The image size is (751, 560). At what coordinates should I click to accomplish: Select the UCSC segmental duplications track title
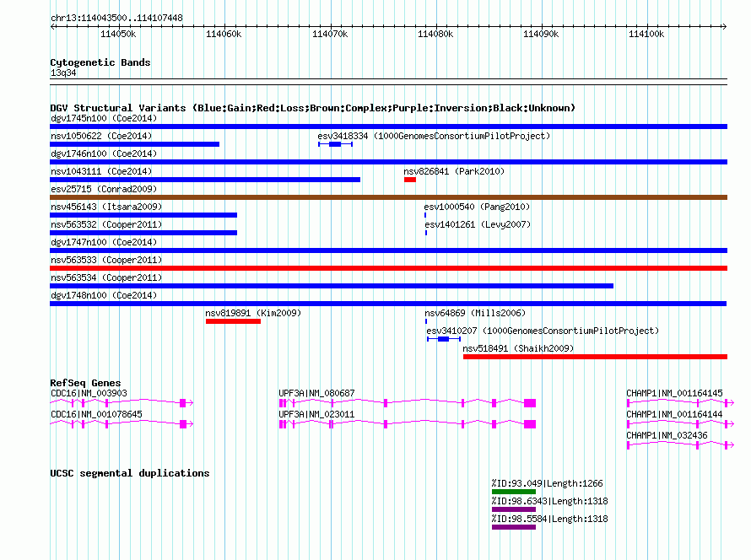(130, 473)
